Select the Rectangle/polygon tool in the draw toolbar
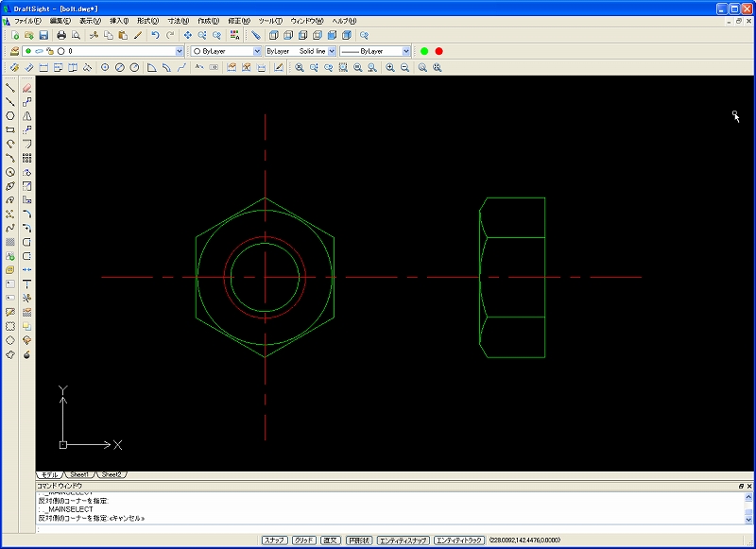 pos(9,129)
